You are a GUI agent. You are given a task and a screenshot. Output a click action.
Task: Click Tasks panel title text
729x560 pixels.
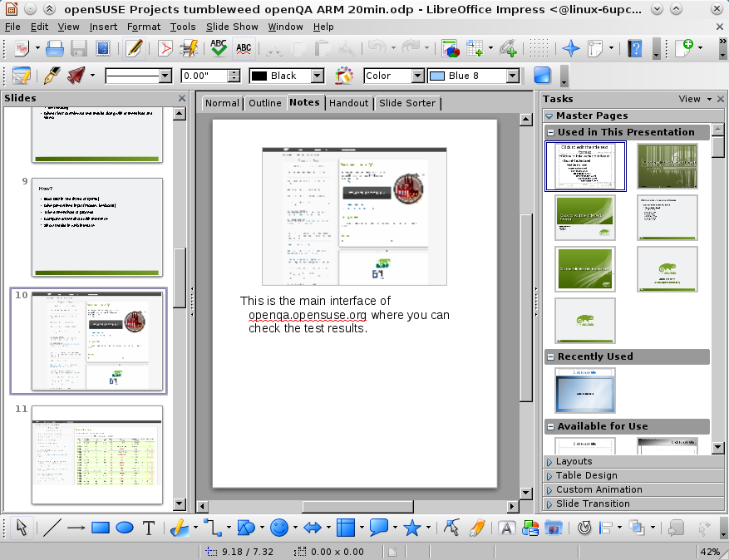tap(558, 99)
